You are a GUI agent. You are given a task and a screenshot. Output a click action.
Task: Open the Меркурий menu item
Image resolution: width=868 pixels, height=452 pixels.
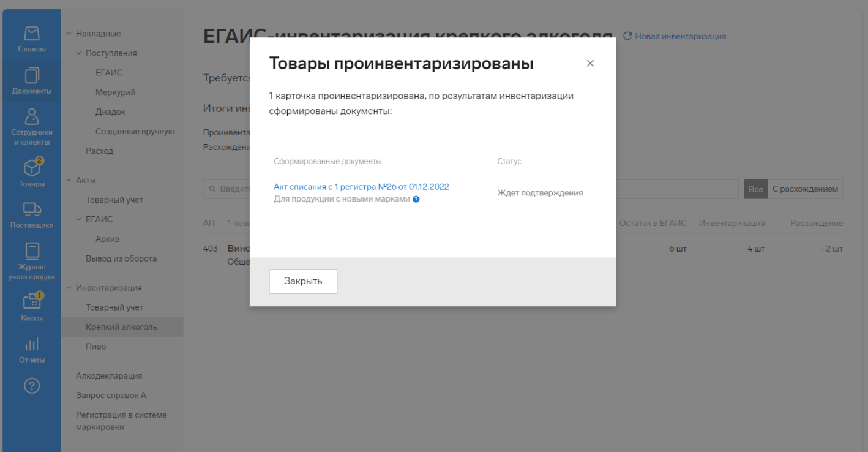[116, 92]
